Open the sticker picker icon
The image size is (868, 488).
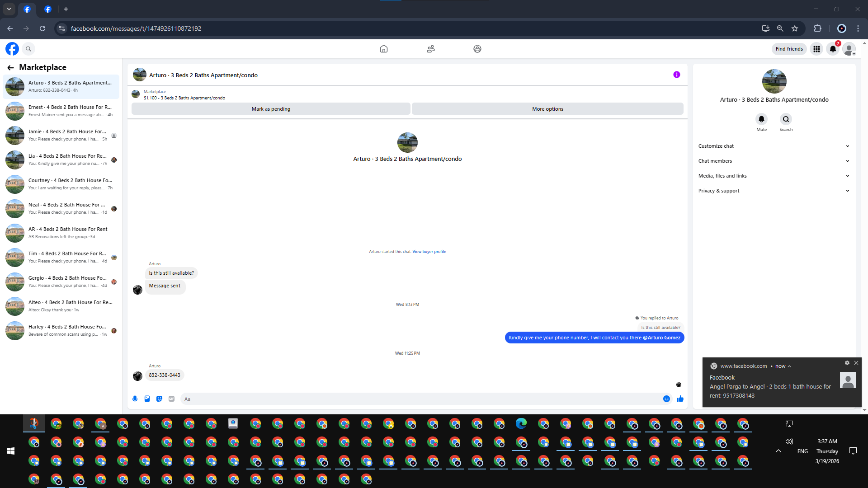[159, 399]
